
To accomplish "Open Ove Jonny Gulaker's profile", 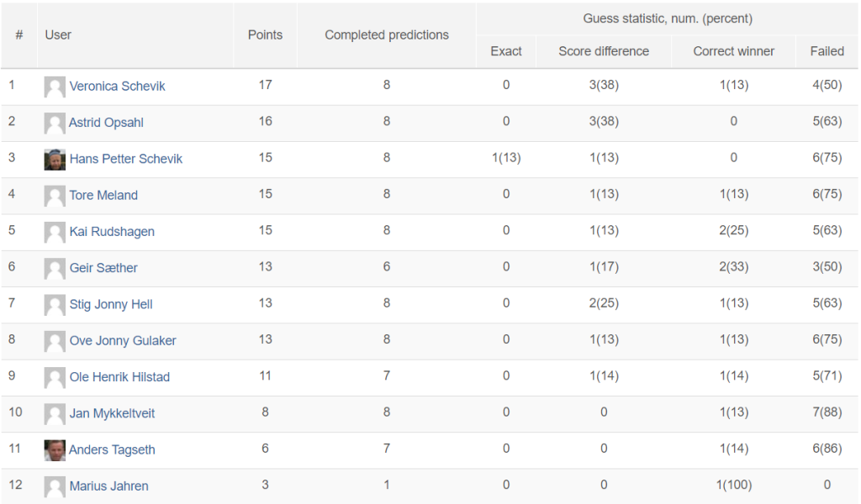I will point(122,341).
